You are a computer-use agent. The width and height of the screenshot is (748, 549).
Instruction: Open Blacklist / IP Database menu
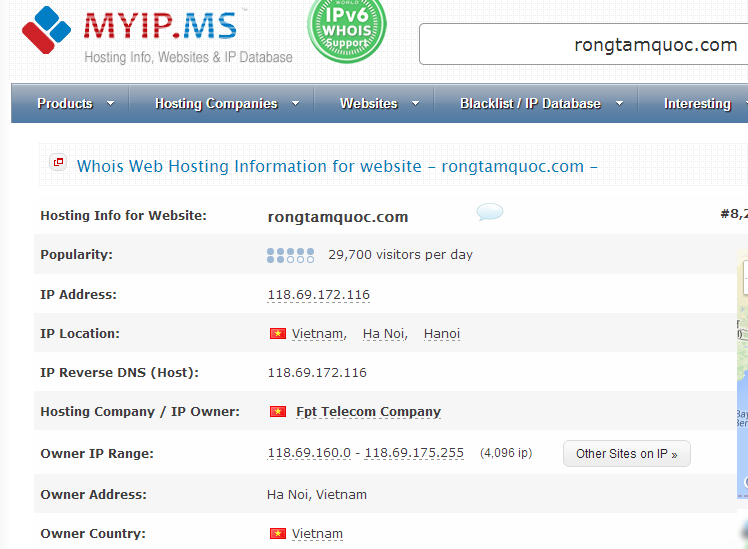click(541, 103)
